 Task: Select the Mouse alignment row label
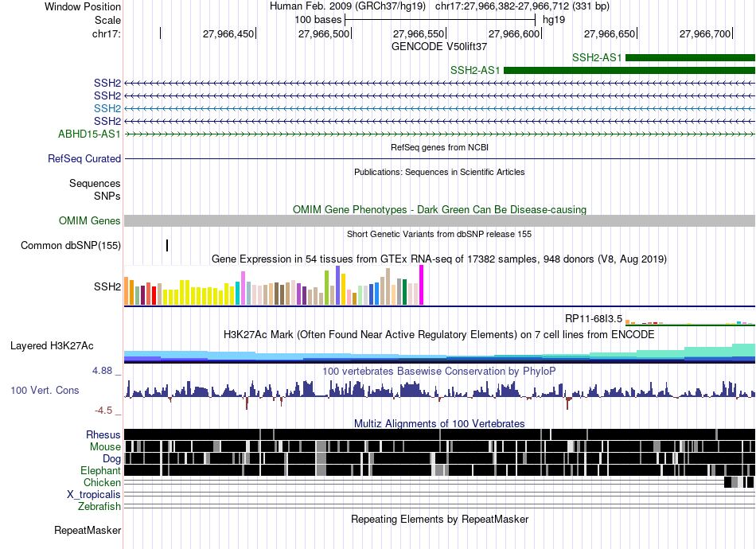pyautogui.click(x=105, y=447)
